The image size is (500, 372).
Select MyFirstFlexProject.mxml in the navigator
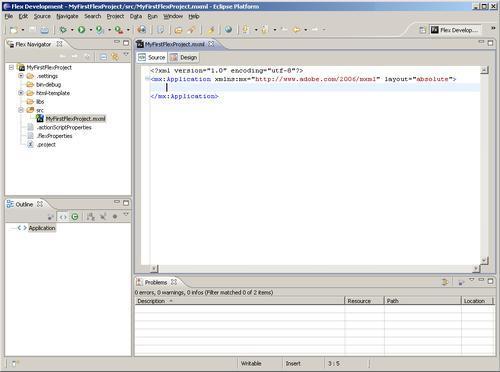tap(75, 119)
